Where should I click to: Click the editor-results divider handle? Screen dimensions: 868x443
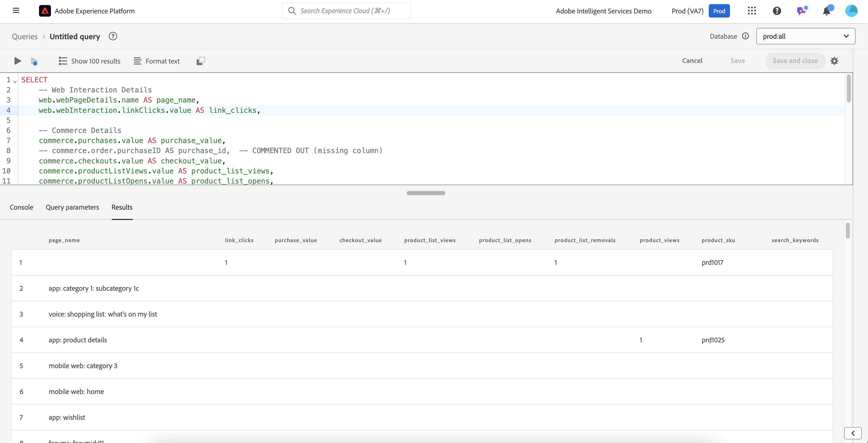[425, 193]
